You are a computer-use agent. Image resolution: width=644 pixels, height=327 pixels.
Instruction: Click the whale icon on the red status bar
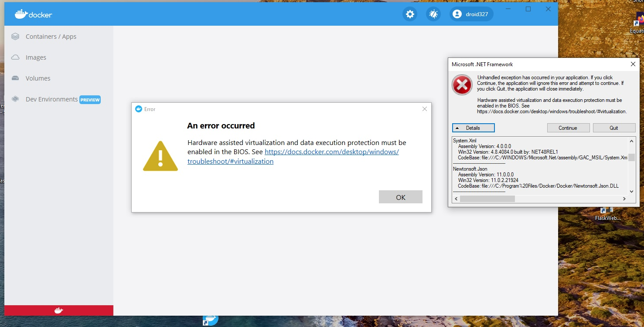[58, 310]
